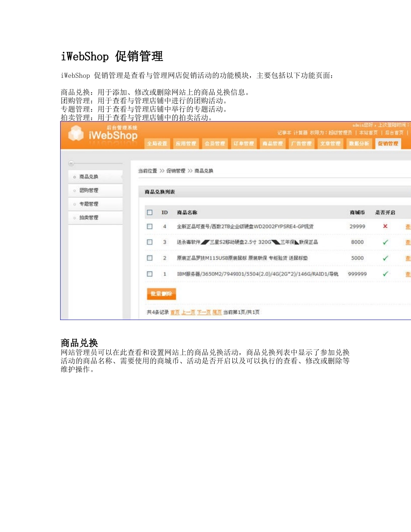Click the red X status for ID 4
The width and height of the screenshot is (411, 532).
(385, 226)
